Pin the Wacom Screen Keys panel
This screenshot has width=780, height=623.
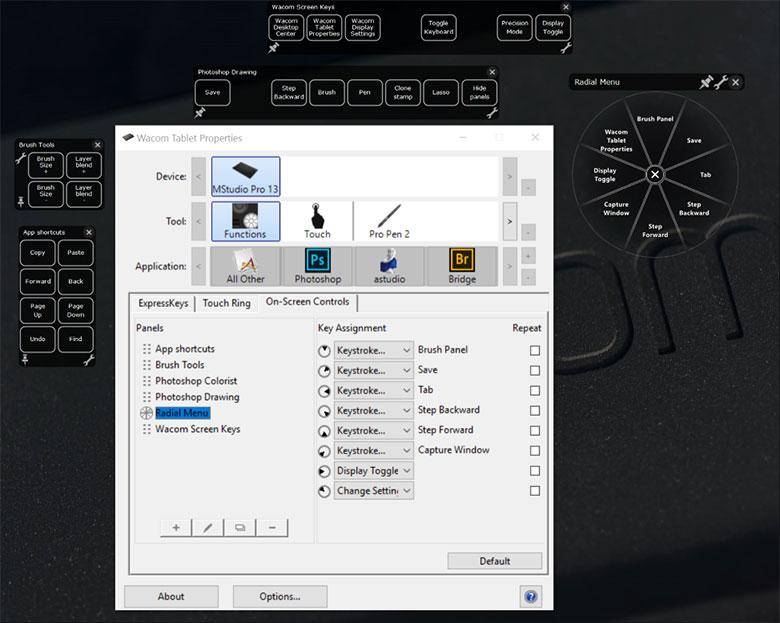pyautogui.click(x=274, y=48)
